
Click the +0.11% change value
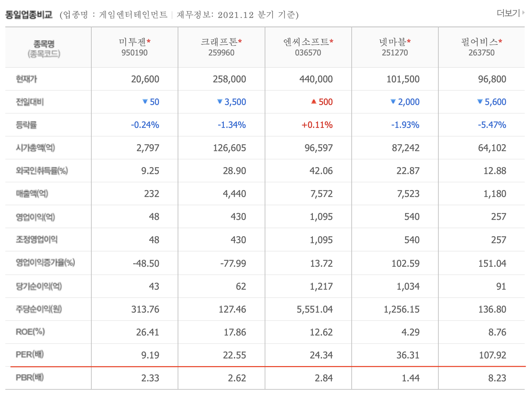click(317, 125)
